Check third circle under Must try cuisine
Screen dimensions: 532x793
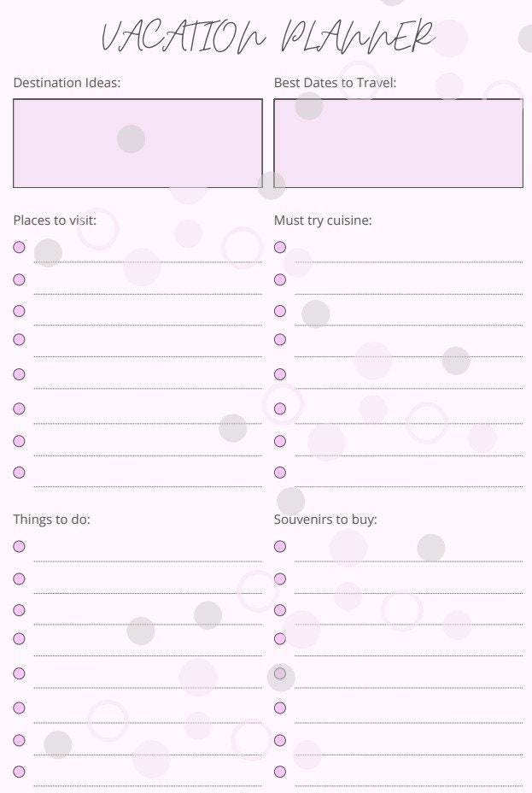click(x=280, y=311)
